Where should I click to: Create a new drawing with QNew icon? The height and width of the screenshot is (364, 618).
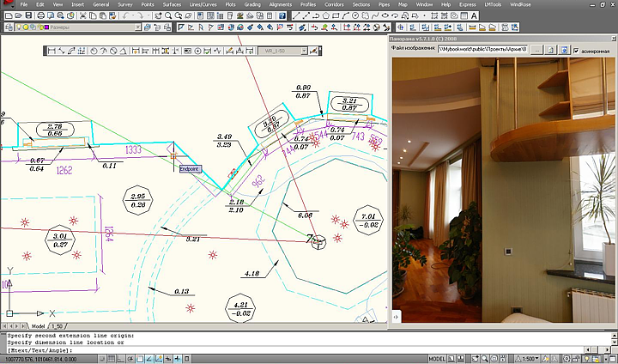9,15
